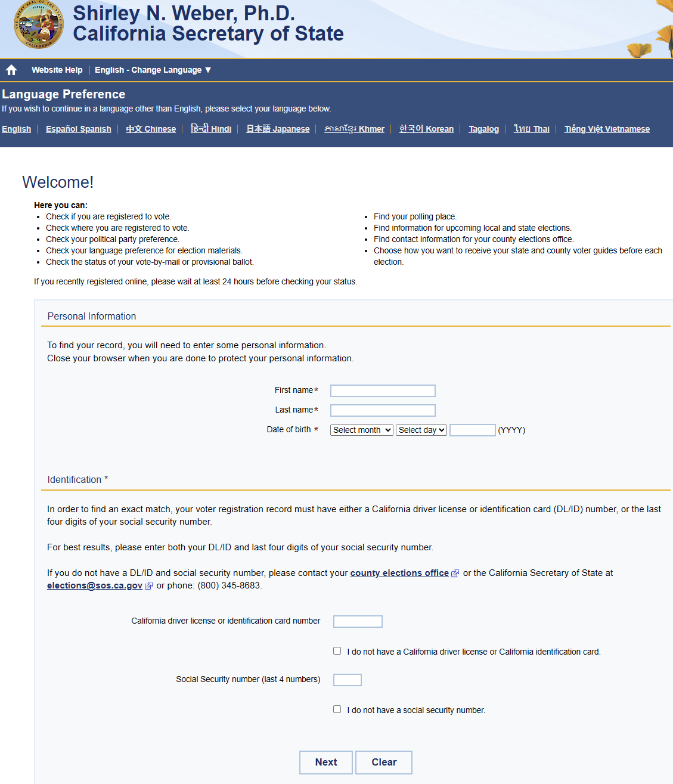Click the Next button
The height and width of the screenshot is (784, 673).
tap(326, 763)
